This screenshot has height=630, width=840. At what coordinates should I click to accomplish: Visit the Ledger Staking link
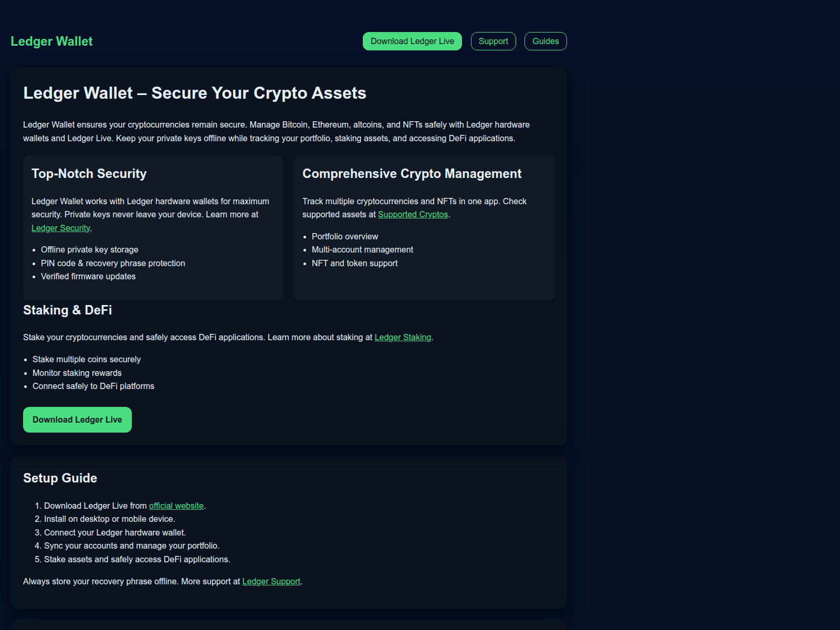403,337
